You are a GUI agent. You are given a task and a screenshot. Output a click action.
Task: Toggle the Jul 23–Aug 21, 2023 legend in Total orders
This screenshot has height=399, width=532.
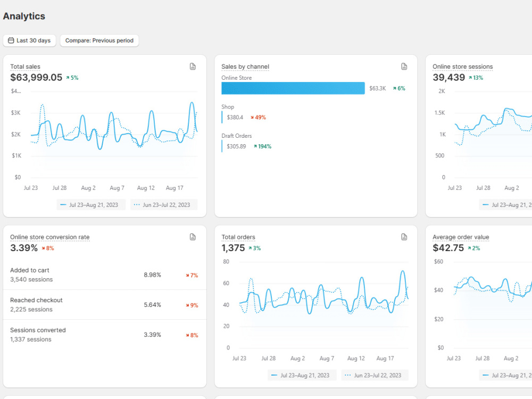[x=302, y=375]
